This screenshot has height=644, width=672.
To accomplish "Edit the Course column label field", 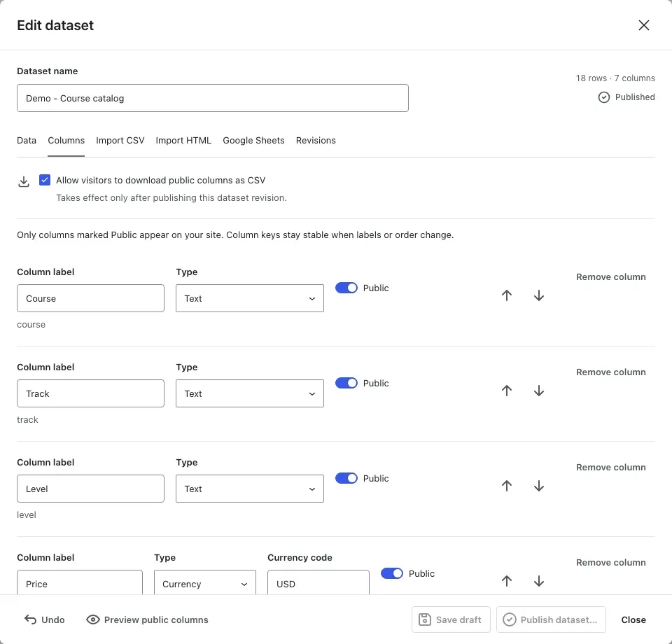I will tap(90, 298).
